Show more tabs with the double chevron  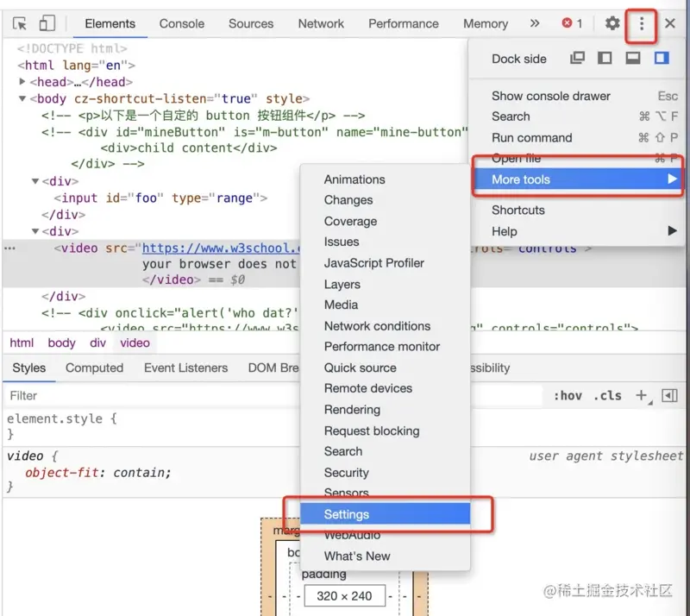tap(535, 23)
